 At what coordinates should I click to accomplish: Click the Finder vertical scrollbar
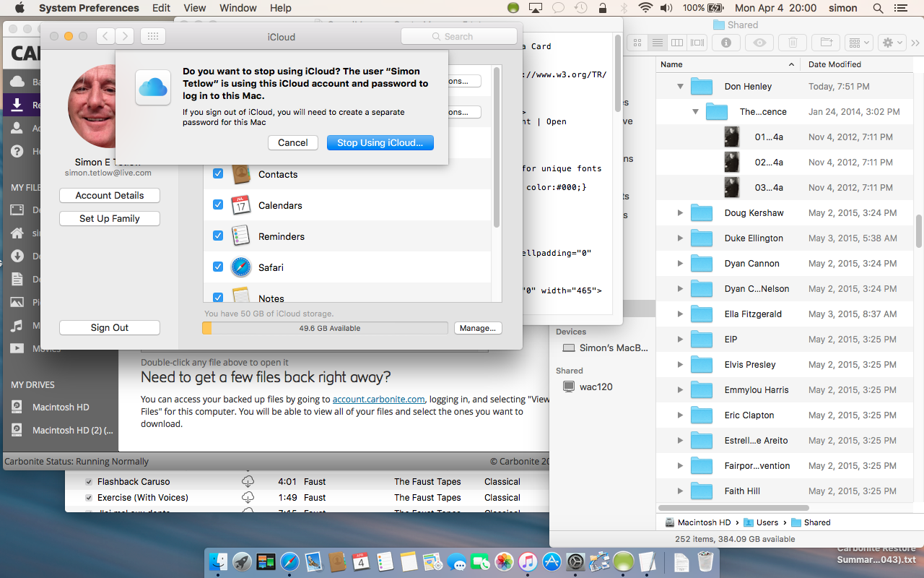pyautogui.click(x=919, y=231)
